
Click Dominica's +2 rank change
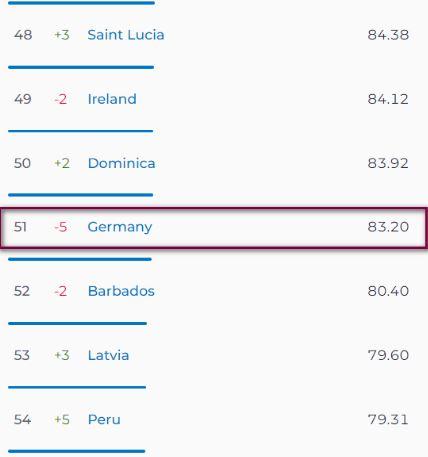[62, 163]
